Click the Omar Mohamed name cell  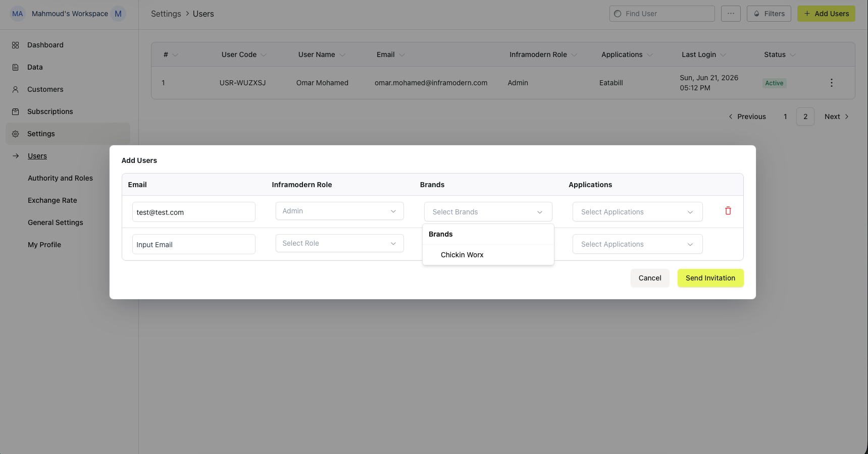tap(322, 83)
